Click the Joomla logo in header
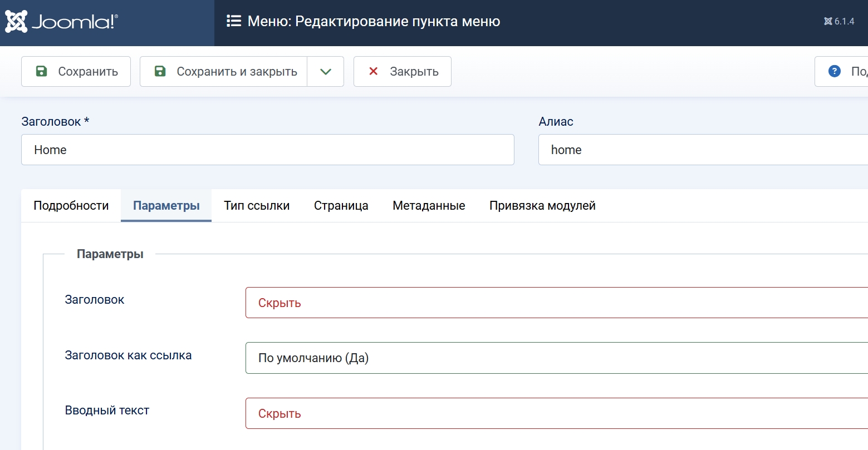 click(x=61, y=22)
